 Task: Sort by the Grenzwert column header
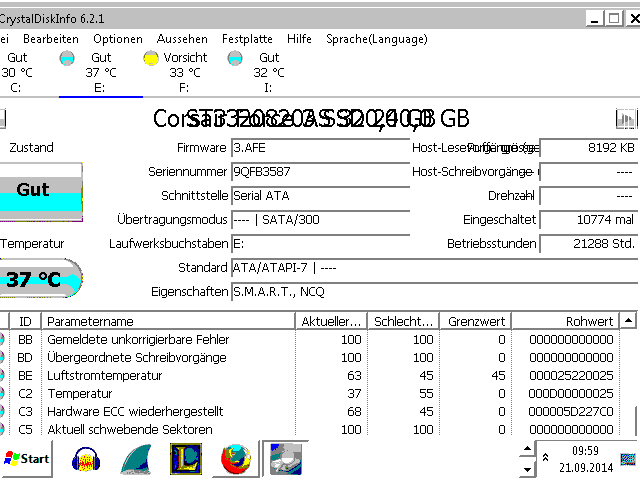coord(476,322)
